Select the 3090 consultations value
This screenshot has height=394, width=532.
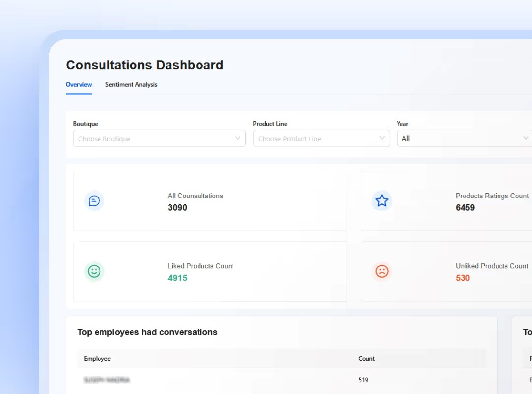177,208
